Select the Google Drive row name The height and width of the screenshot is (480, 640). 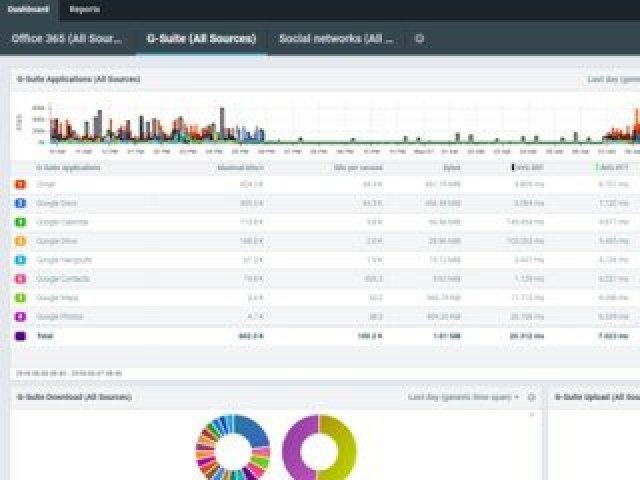[x=57, y=241]
